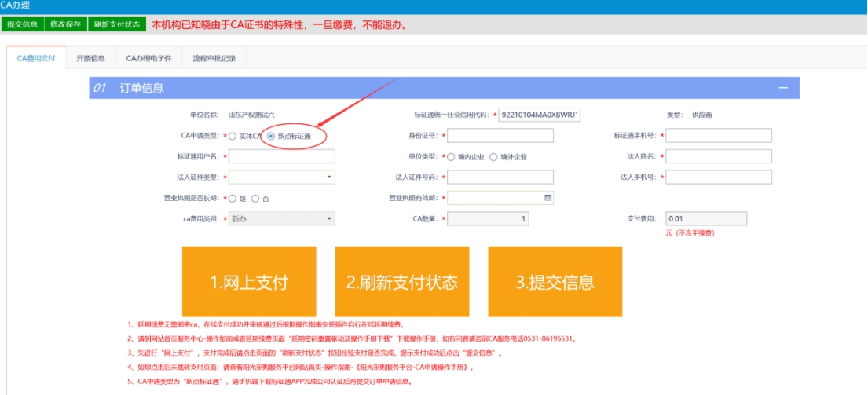Click the calendar icon in 营业执照有效期 field
The height and width of the screenshot is (395, 868).
pos(548,198)
